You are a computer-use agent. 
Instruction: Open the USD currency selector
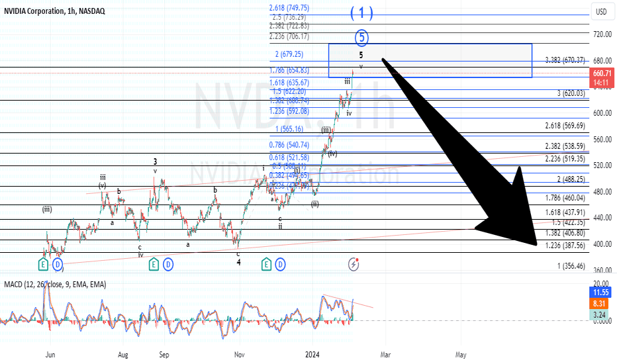601,11
